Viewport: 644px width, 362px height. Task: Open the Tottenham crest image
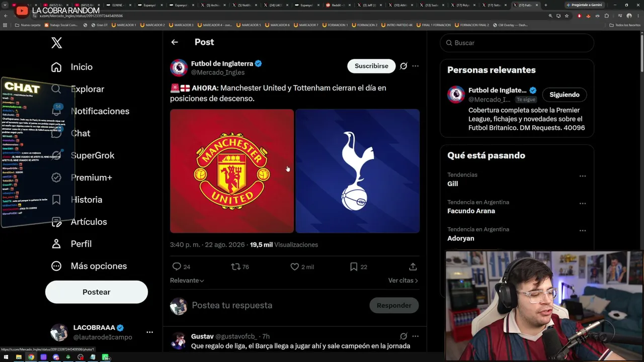[357, 171]
